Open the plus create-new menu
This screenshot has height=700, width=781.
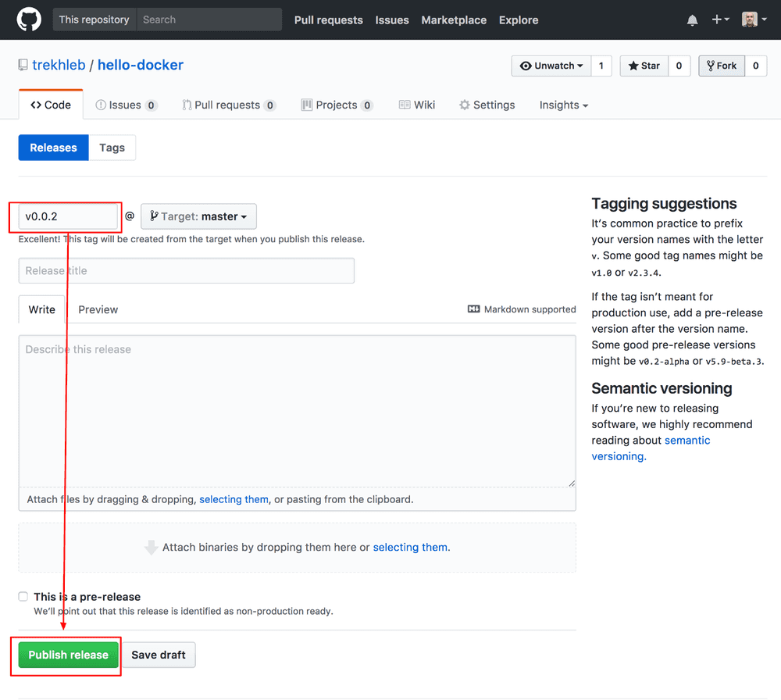(720, 20)
